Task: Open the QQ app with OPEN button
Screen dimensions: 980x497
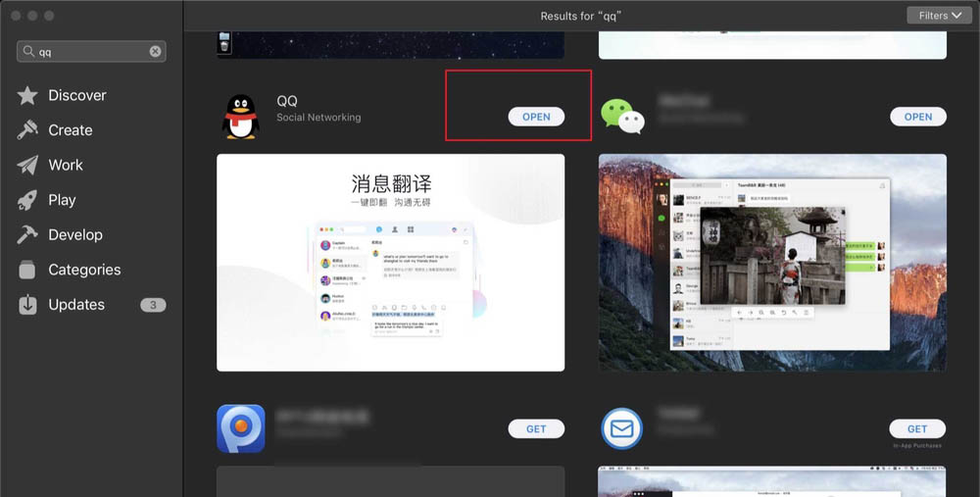Action: [536, 117]
